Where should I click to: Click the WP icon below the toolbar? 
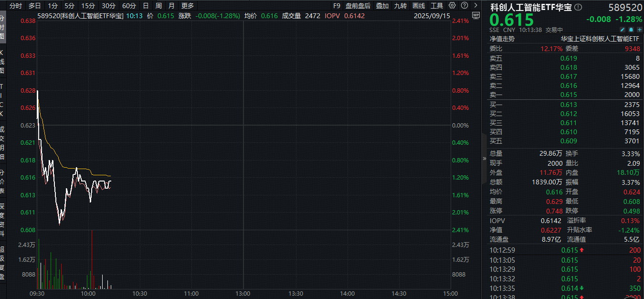click(x=475, y=15)
